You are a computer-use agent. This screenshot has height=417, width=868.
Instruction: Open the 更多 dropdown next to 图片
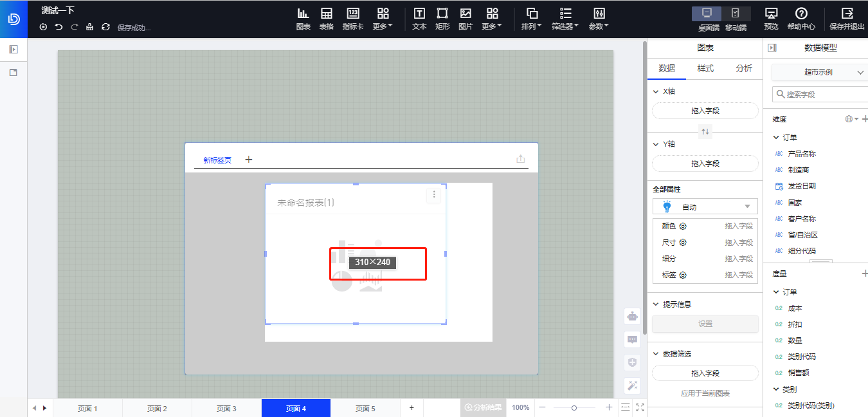pyautogui.click(x=491, y=17)
